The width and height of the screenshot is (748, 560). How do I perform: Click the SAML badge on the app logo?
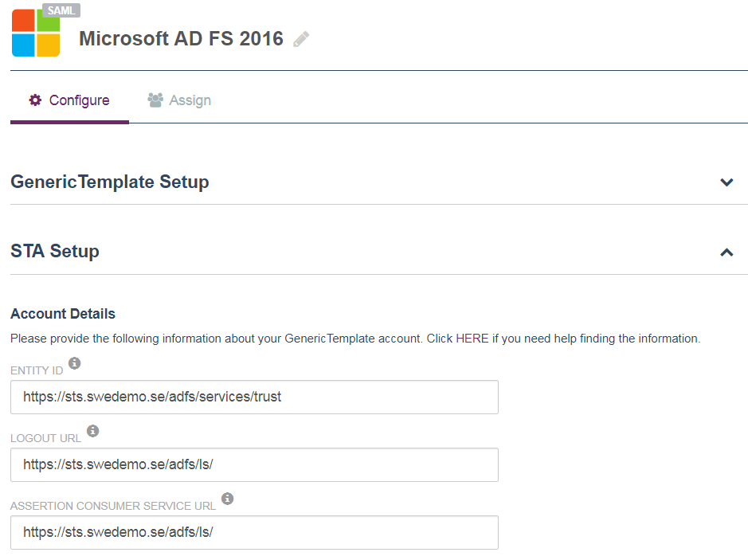point(61,10)
